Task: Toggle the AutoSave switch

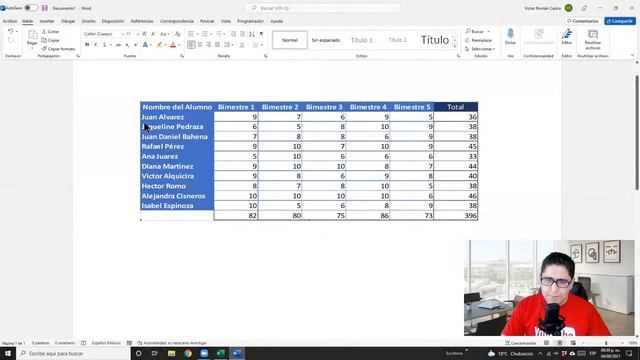Action: click(31, 8)
